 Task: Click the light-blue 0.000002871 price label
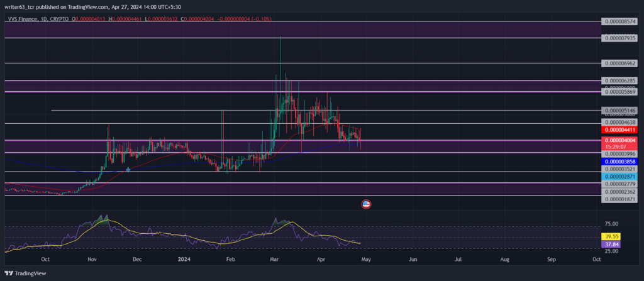click(x=619, y=176)
